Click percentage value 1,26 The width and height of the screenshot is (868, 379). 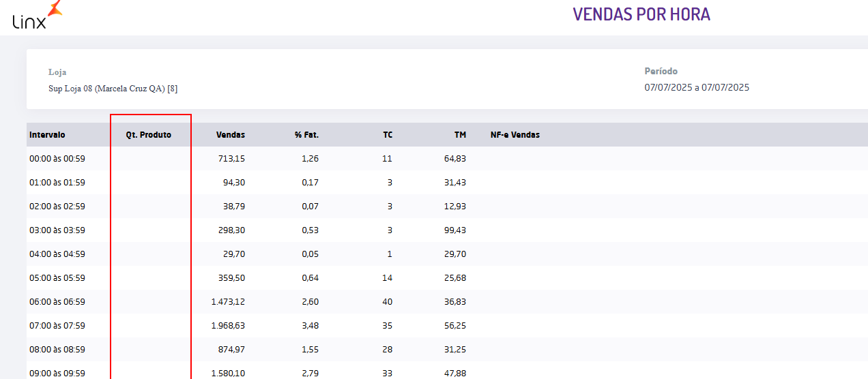pos(310,159)
